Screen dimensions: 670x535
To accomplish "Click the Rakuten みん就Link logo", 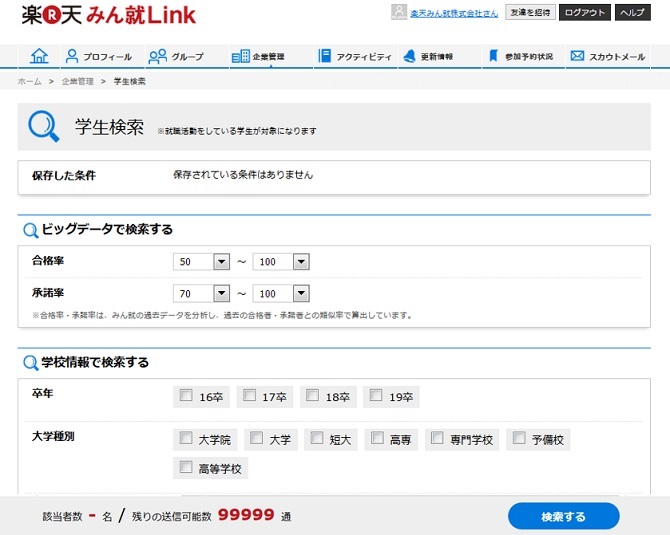I will pyautogui.click(x=109, y=15).
